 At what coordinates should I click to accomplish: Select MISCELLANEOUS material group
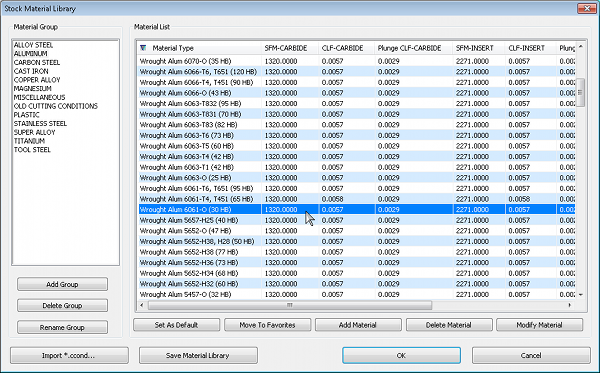39,97
